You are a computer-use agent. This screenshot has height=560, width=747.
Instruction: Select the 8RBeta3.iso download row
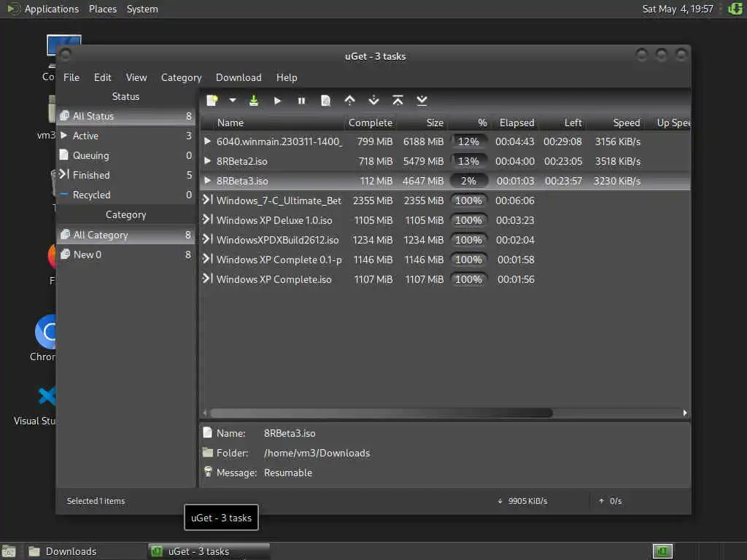(445, 181)
